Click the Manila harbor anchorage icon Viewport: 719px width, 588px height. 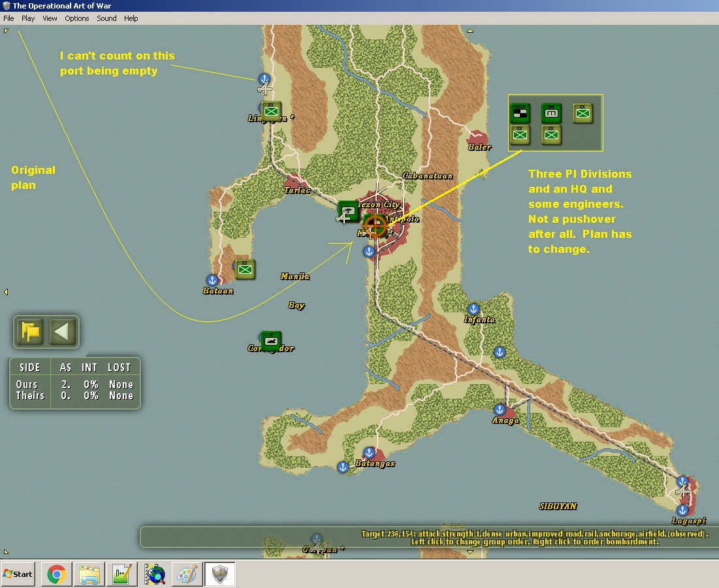click(x=369, y=252)
